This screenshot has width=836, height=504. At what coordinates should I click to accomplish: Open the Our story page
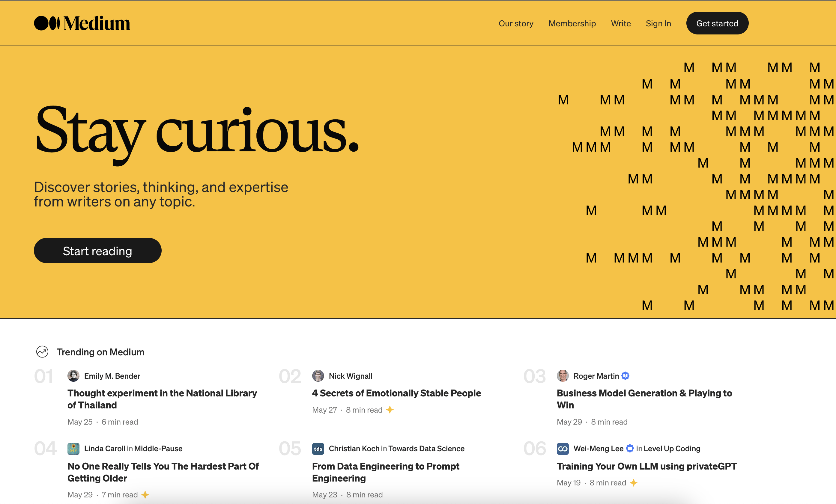click(x=516, y=23)
